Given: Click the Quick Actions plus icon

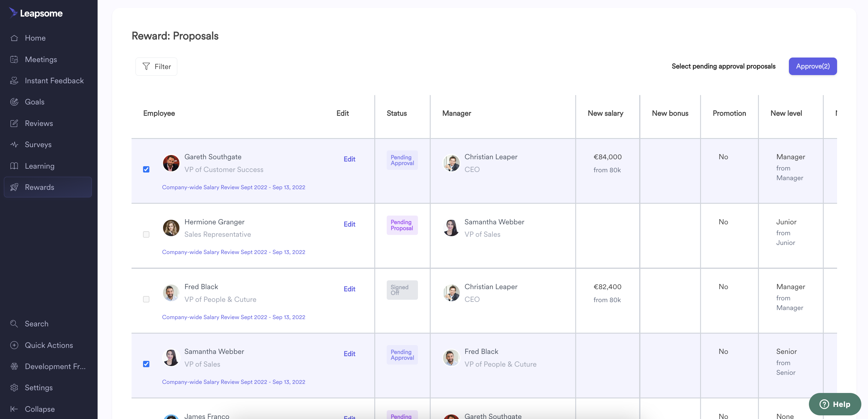Looking at the screenshot, I should 14,345.
